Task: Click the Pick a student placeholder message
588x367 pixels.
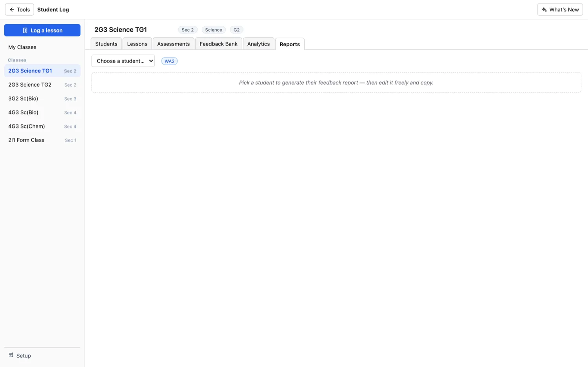Action: [x=336, y=83]
